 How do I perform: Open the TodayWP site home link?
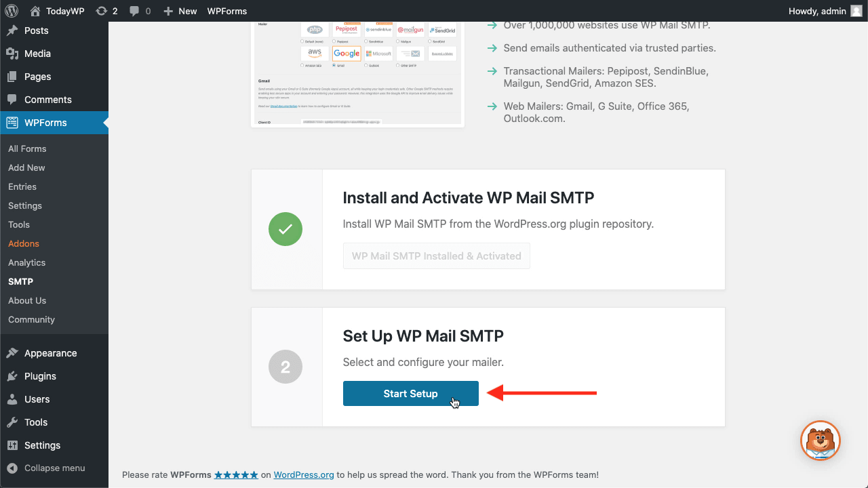click(x=57, y=11)
